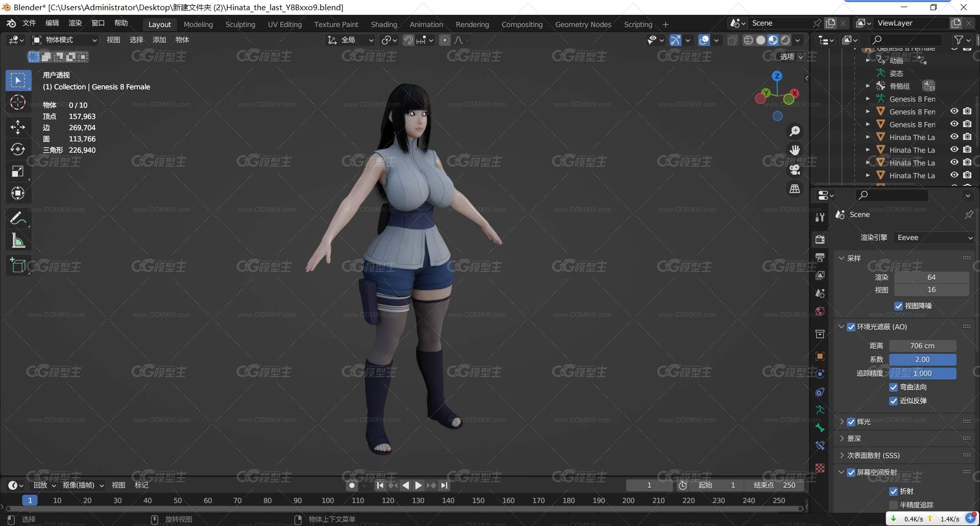This screenshot has width=980, height=526.
Task: Open the Output properties tab
Action: click(x=820, y=257)
